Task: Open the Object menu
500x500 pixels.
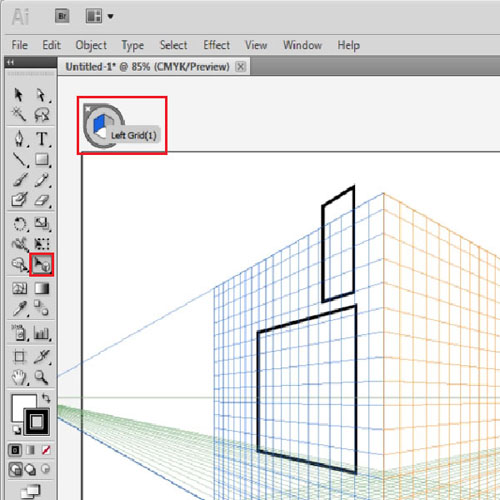Action: (91, 45)
